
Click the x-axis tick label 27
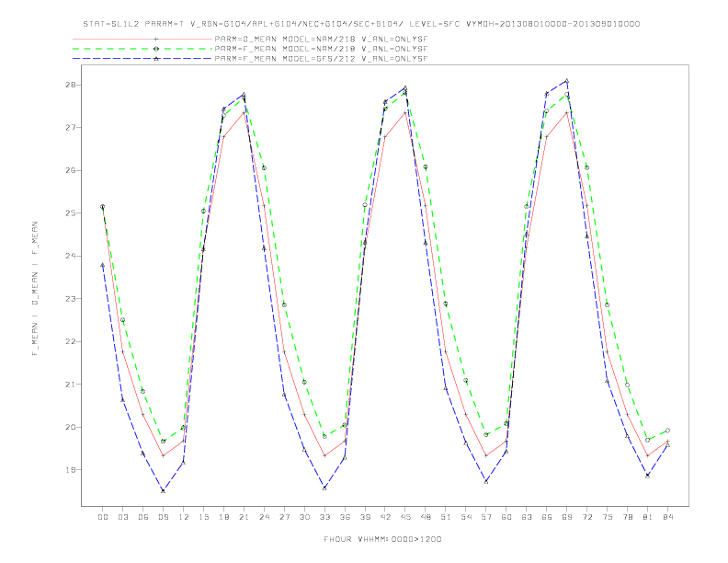pyautogui.click(x=284, y=517)
